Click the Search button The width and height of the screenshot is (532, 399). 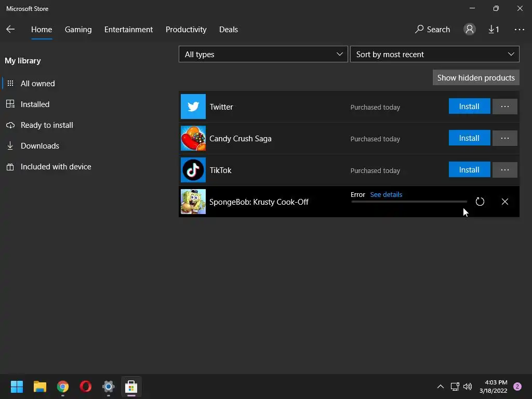click(432, 30)
